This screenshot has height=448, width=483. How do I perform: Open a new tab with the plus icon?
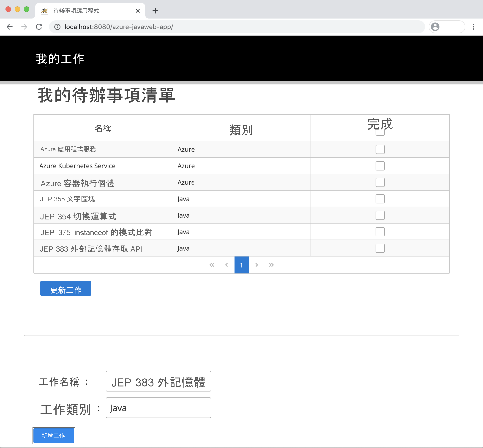[x=155, y=11]
